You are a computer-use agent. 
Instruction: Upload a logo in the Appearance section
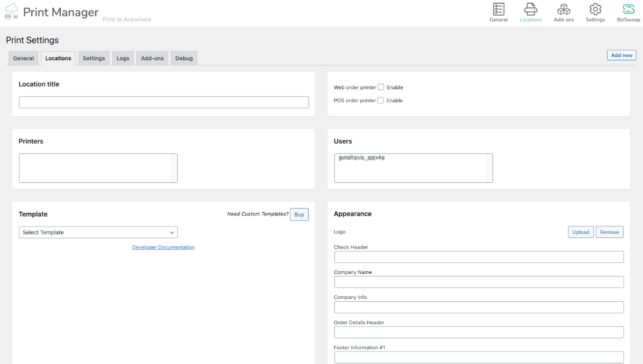[x=581, y=232]
